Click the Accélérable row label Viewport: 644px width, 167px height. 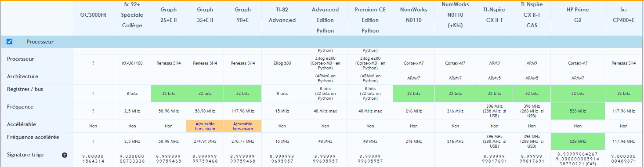click(x=22, y=124)
